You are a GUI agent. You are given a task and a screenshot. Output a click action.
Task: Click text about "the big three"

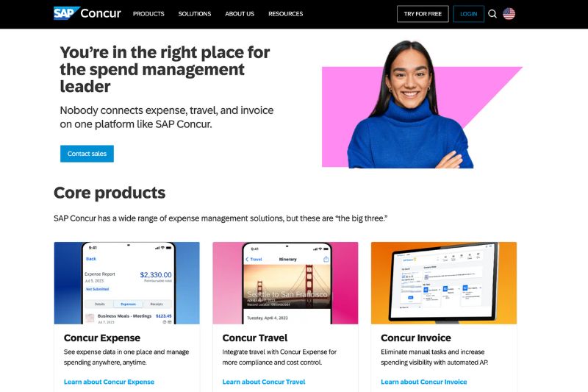click(x=220, y=218)
